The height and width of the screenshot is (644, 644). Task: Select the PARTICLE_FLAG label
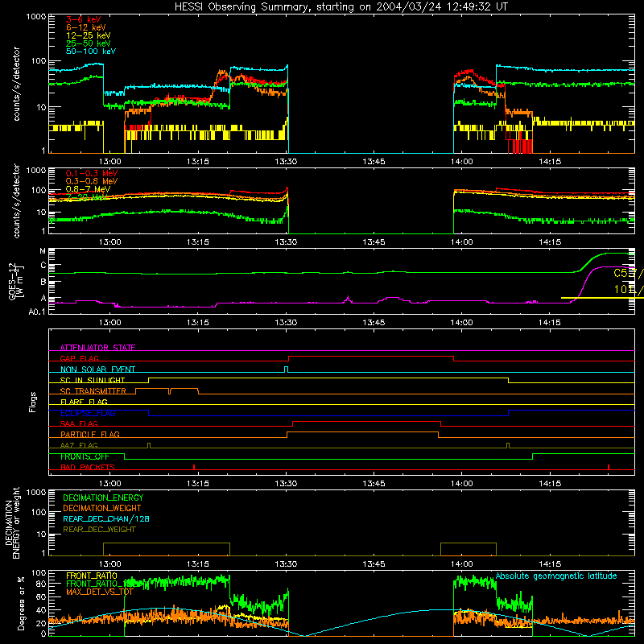point(89,434)
